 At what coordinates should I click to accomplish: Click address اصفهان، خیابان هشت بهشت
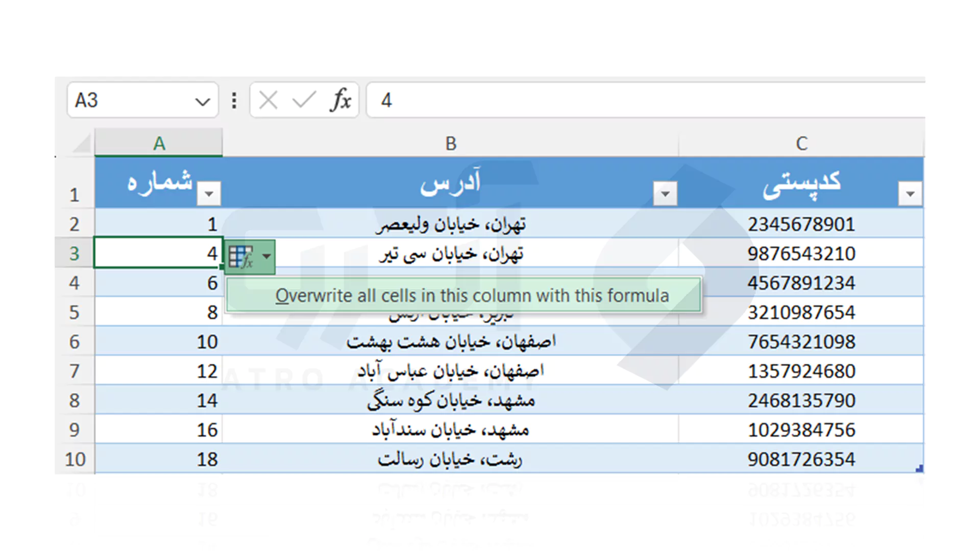(x=451, y=341)
